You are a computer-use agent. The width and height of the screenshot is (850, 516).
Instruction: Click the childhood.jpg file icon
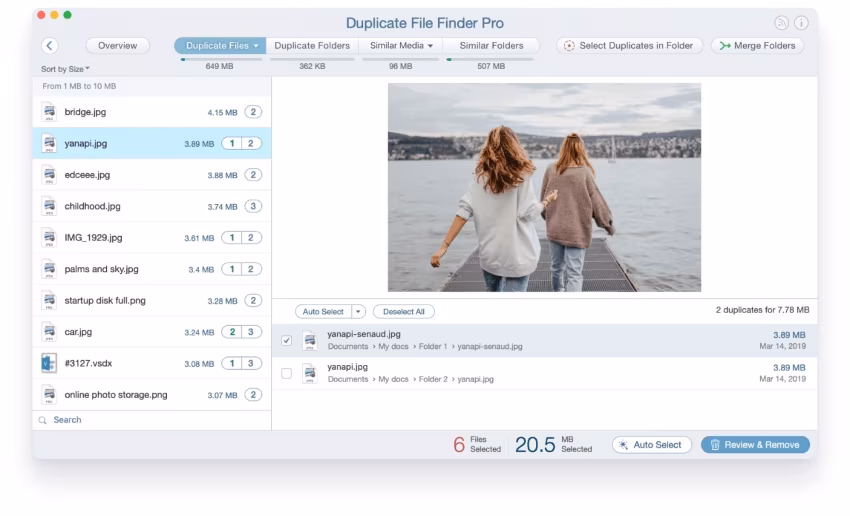click(49, 207)
